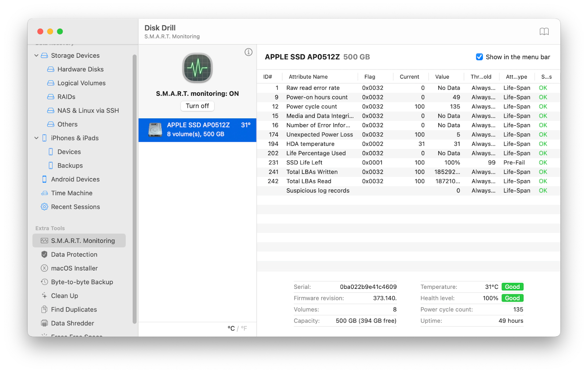This screenshot has width=588, height=373.
Task: Click the Good badge beside Temperature
Action: (512, 287)
